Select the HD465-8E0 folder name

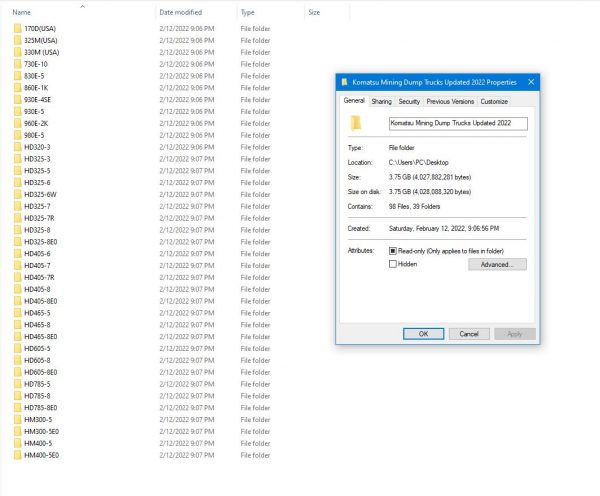(x=41, y=336)
